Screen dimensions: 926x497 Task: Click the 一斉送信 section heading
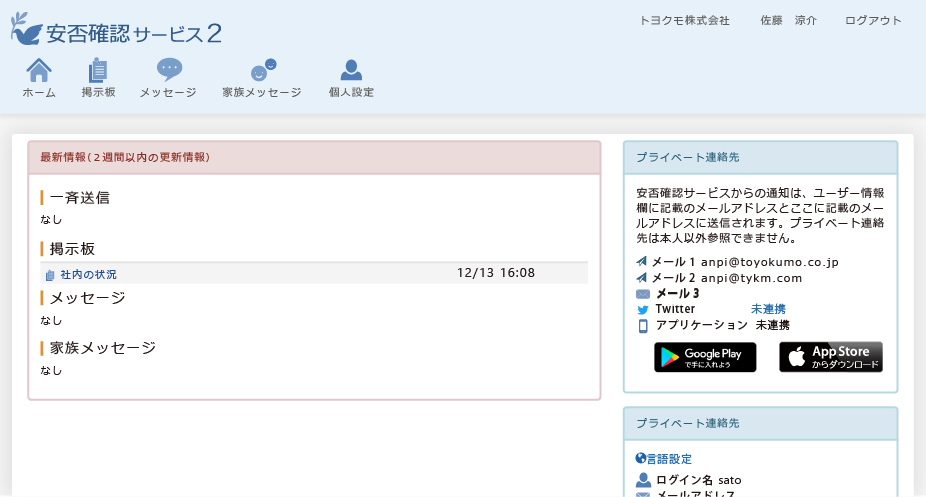pos(80,198)
